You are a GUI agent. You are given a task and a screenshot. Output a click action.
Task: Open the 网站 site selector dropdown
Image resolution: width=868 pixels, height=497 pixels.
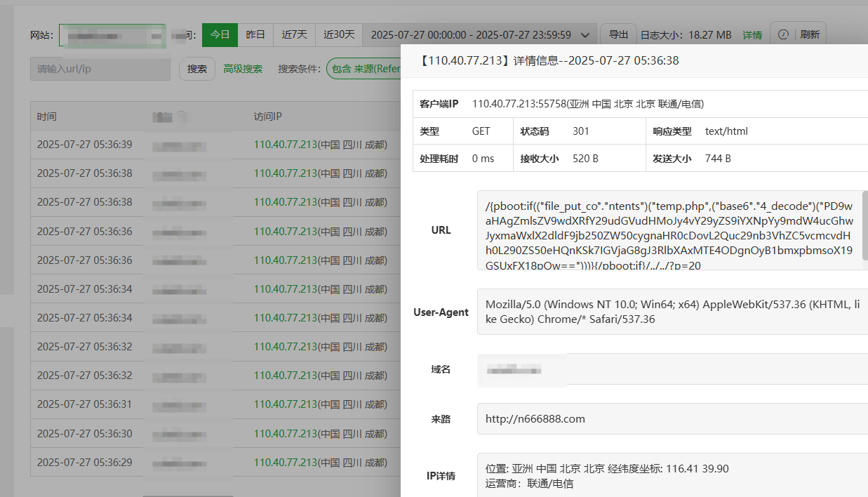112,34
